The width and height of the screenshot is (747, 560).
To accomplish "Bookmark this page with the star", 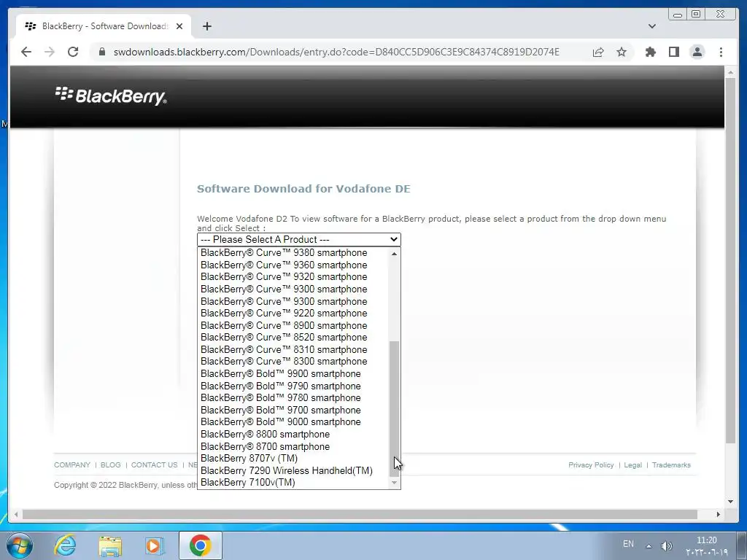I will 622,52.
